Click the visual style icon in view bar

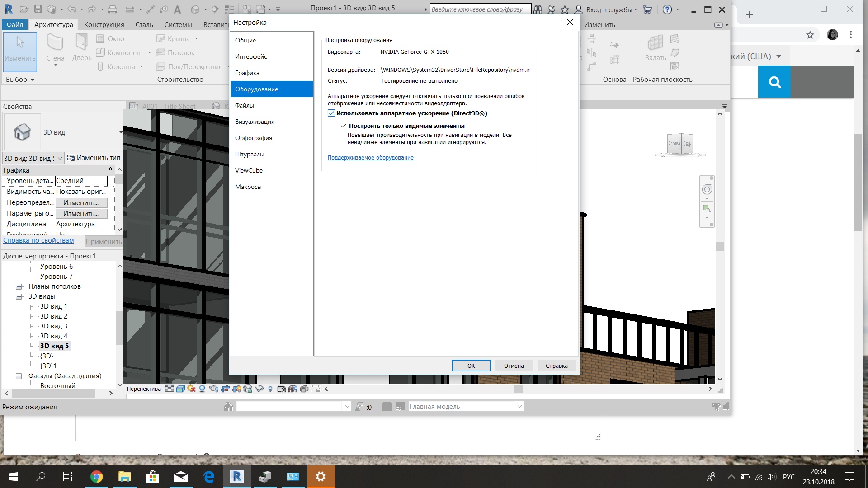(180, 389)
